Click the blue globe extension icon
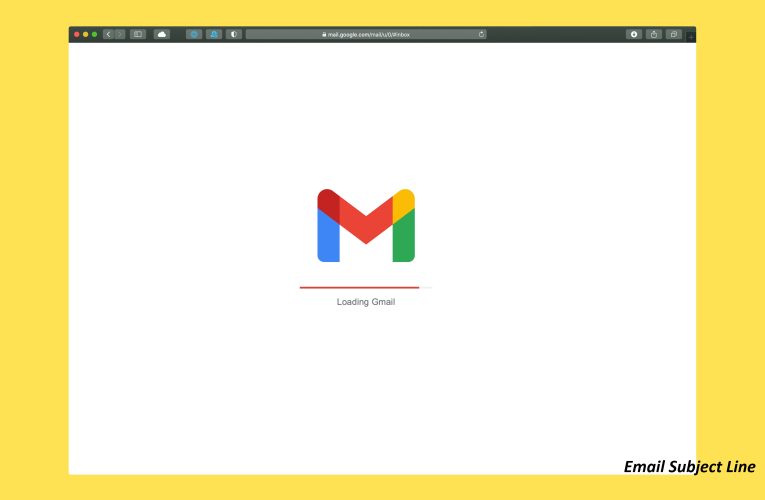Viewport: 765px width, 500px height. (194, 34)
